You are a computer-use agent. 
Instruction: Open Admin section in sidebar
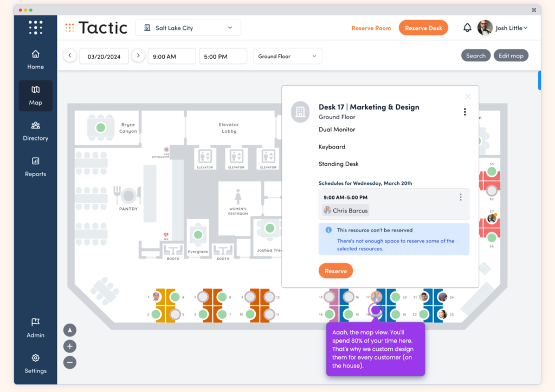point(35,328)
